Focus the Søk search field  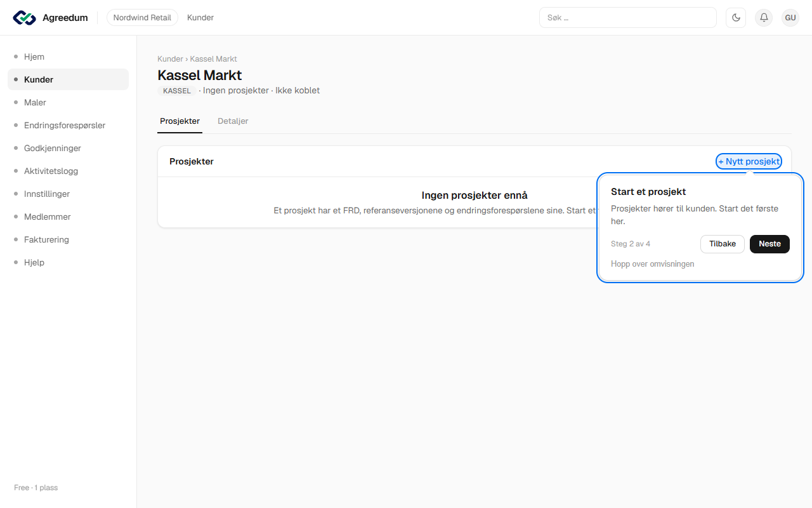pyautogui.click(x=628, y=18)
